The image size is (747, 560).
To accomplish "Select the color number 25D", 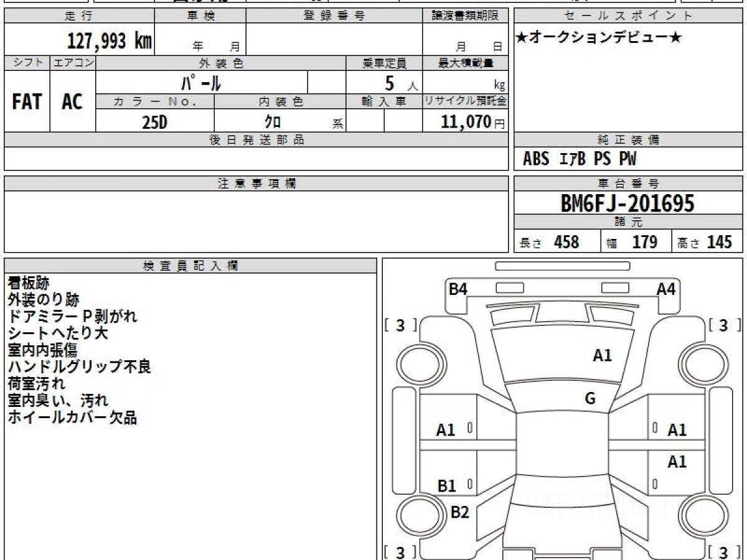I will (155, 122).
